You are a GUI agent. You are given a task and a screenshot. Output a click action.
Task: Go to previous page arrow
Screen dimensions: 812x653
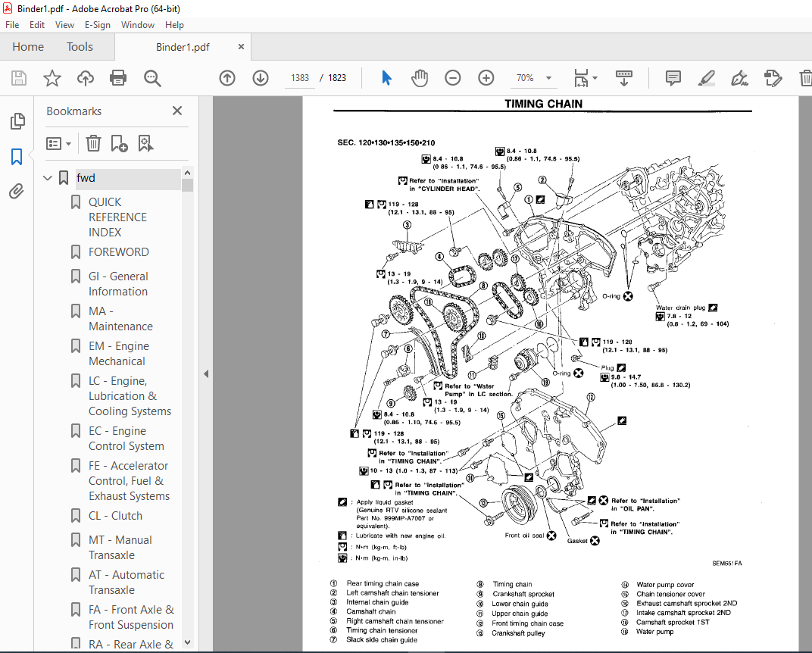(227, 78)
